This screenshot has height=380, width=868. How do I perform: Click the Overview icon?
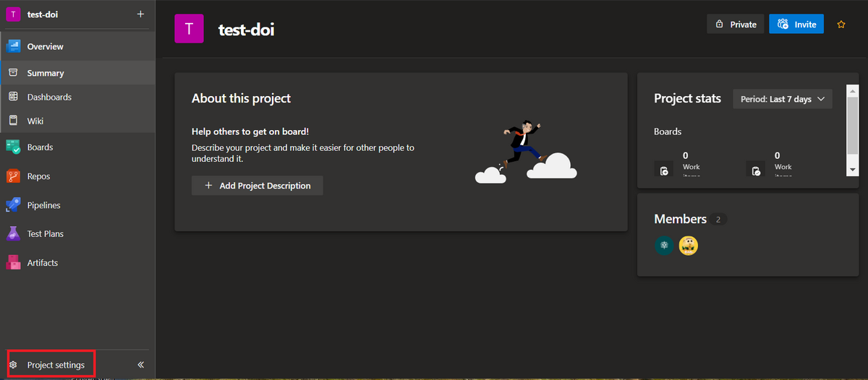coord(13,46)
